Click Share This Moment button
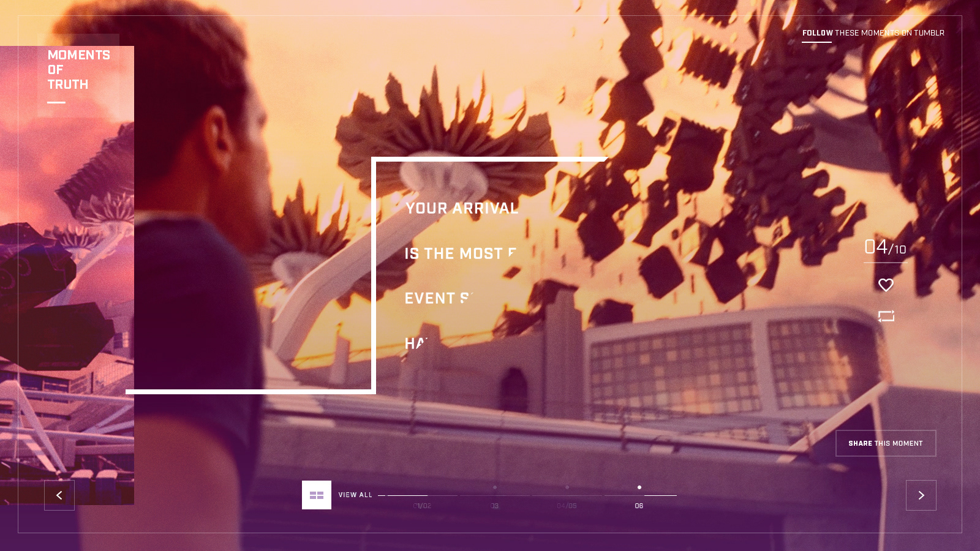 [886, 443]
